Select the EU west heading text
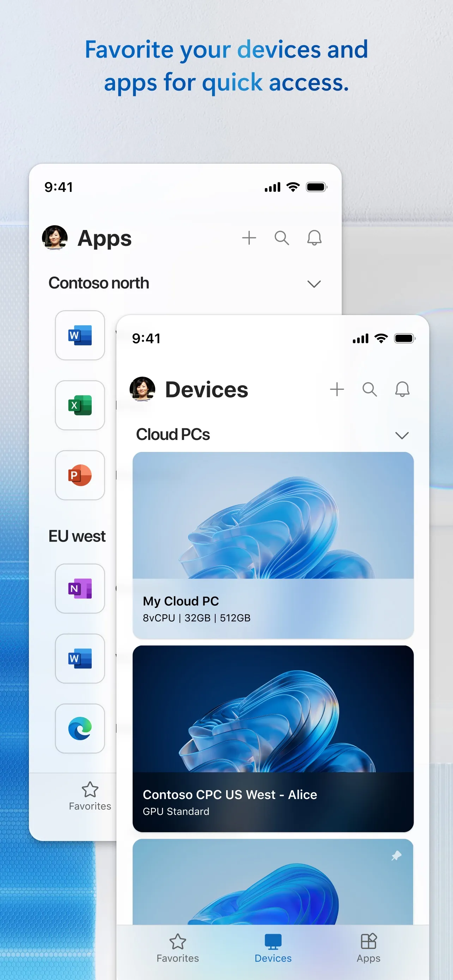This screenshot has width=453, height=980. click(x=77, y=537)
